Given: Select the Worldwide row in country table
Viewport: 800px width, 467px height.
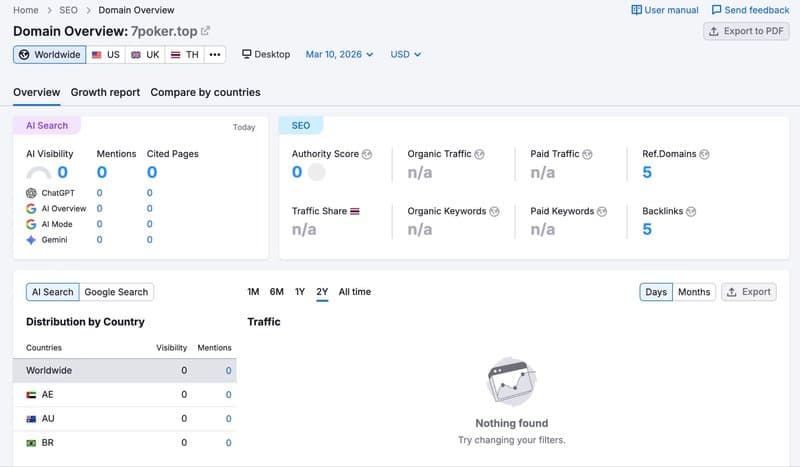Looking at the screenshot, I should tap(124, 371).
